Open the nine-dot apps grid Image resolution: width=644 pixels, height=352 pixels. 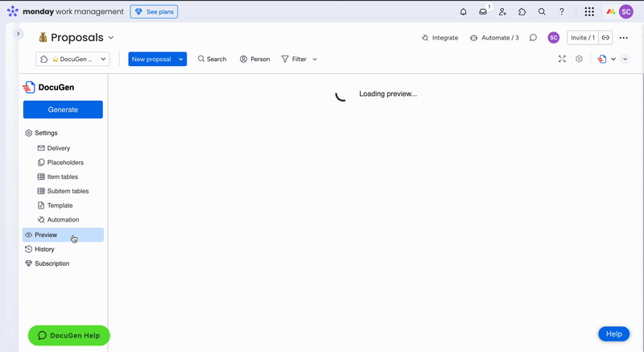tap(589, 12)
